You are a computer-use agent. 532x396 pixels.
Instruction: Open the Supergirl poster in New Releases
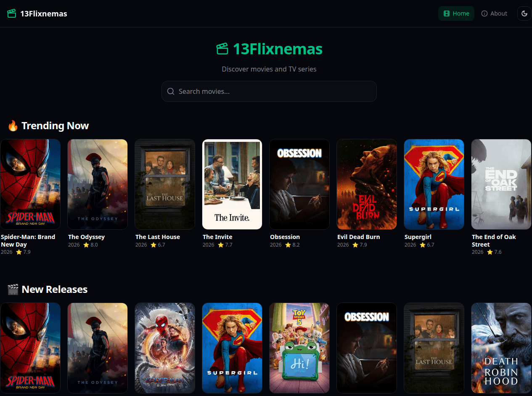(232, 348)
